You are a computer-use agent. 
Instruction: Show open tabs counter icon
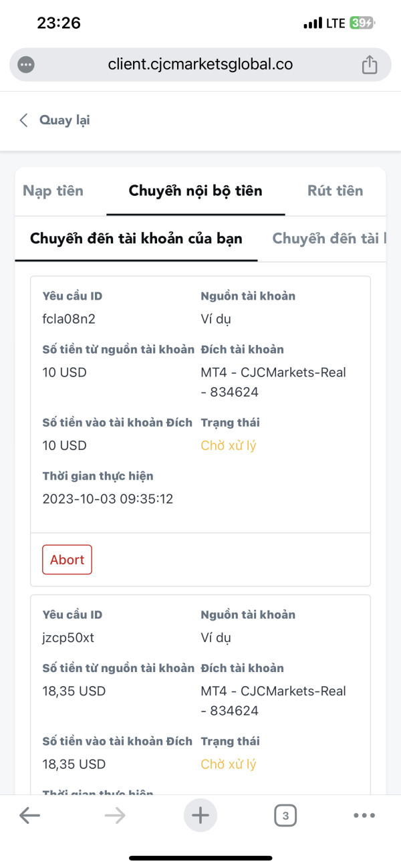click(x=285, y=815)
